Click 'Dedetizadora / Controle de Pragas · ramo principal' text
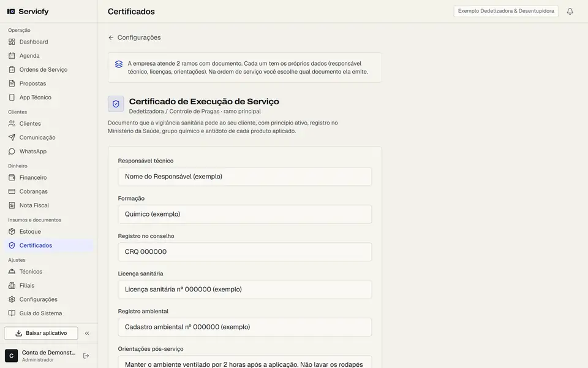Viewport: 588px width, 368px height. tap(195, 112)
